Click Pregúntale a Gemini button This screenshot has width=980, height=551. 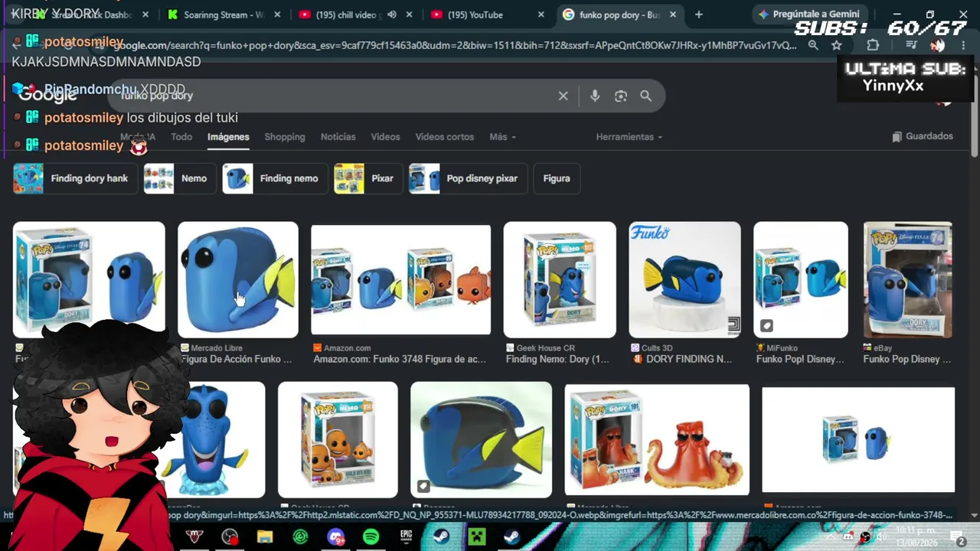[x=809, y=15]
